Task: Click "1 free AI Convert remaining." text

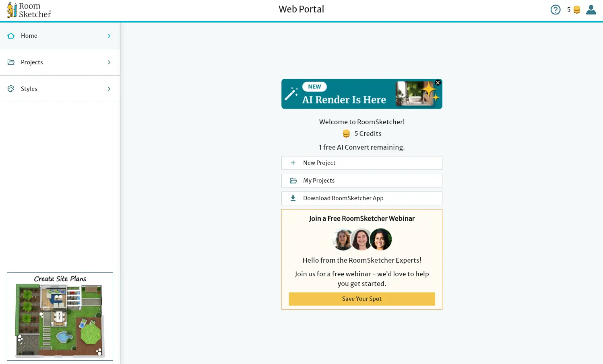Action: click(362, 147)
